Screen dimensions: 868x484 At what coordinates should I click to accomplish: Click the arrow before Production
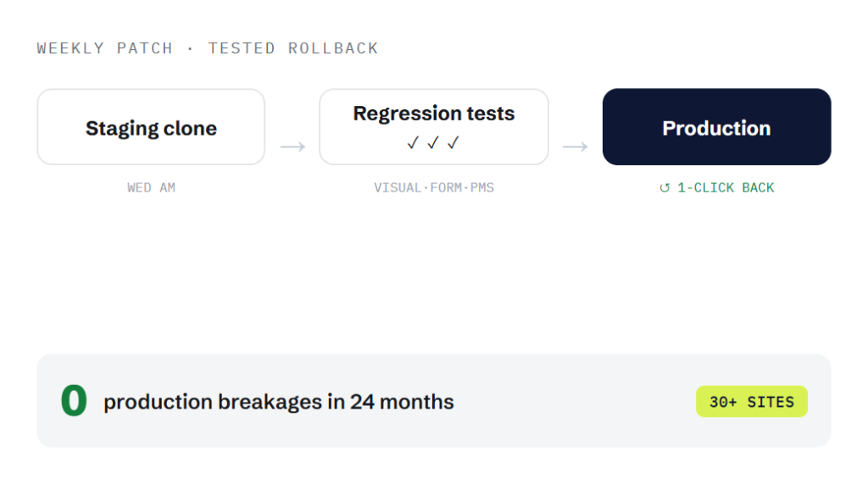pos(576,147)
